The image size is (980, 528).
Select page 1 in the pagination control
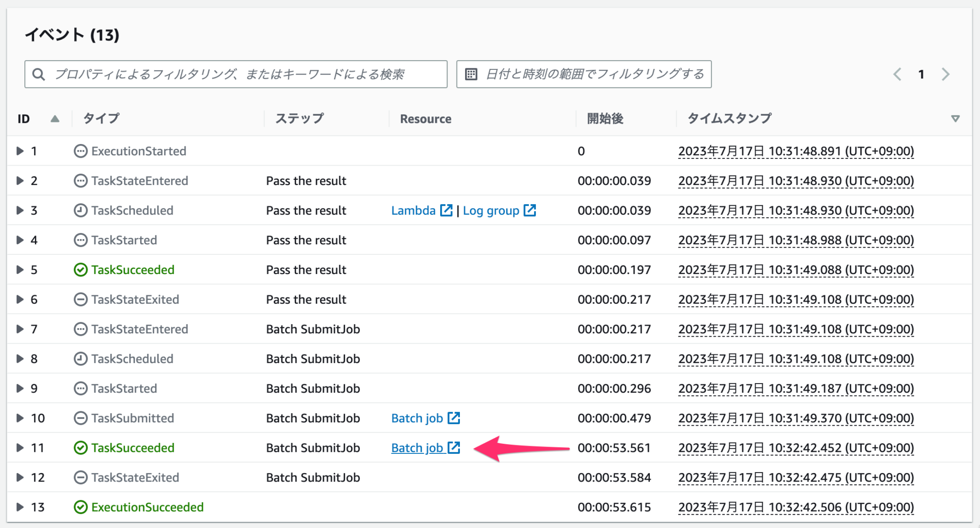921,74
